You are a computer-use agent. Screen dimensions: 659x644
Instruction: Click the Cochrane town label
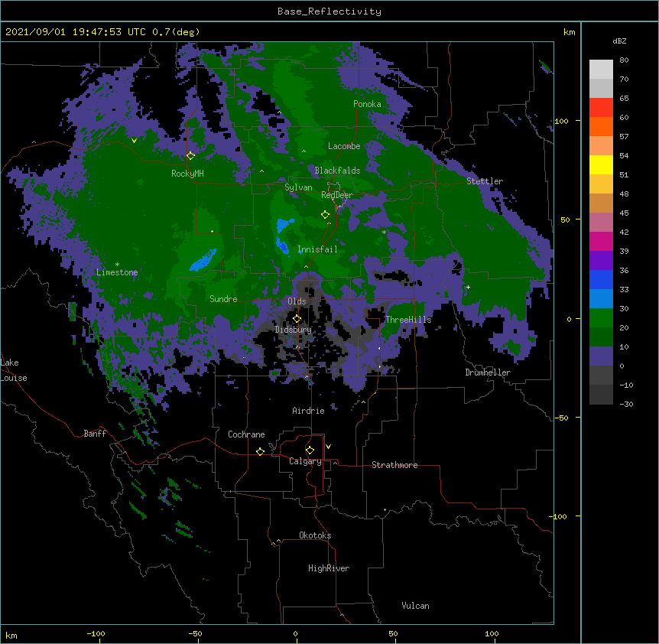[x=246, y=434]
